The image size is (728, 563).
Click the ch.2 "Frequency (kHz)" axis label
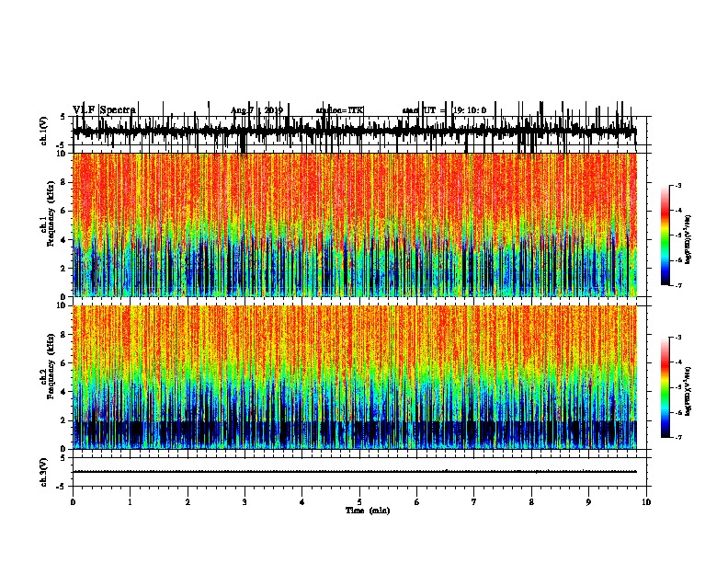(51, 366)
